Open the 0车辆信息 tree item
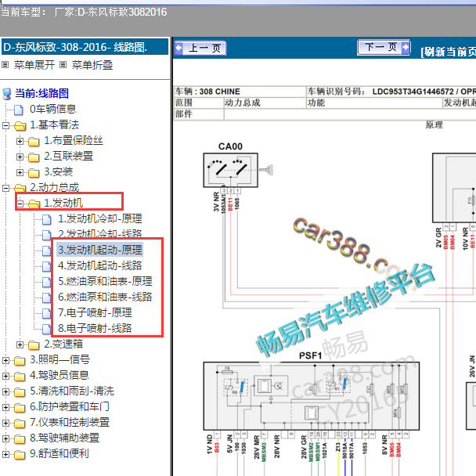Viewport: 476px width, 476px height. pyautogui.click(x=52, y=109)
